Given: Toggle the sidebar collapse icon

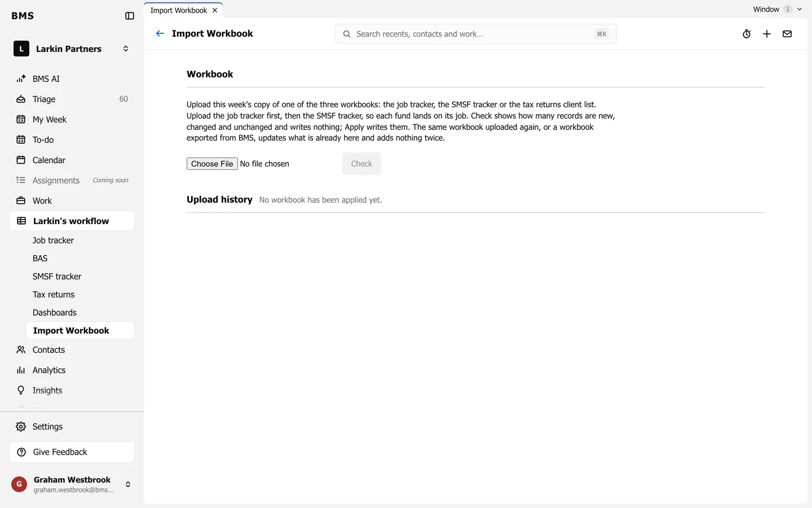Looking at the screenshot, I should (130, 16).
